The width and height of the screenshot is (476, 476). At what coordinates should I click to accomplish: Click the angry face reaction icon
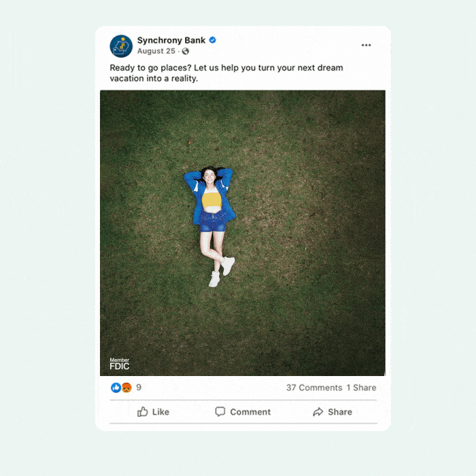126,388
